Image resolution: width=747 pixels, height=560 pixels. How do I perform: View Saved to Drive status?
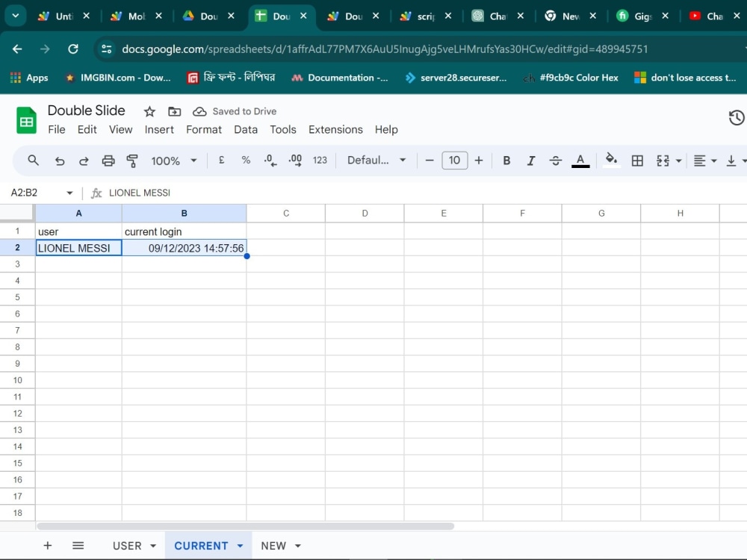235,111
